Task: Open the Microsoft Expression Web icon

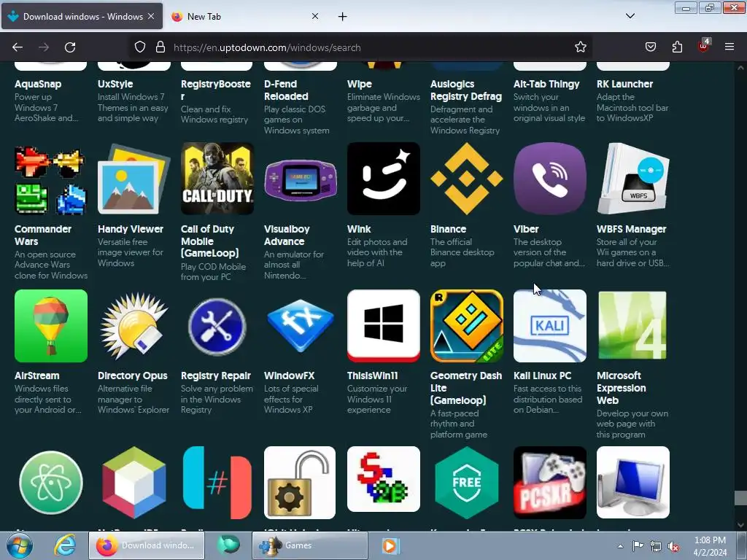Action: pyautogui.click(x=633, y=326)
